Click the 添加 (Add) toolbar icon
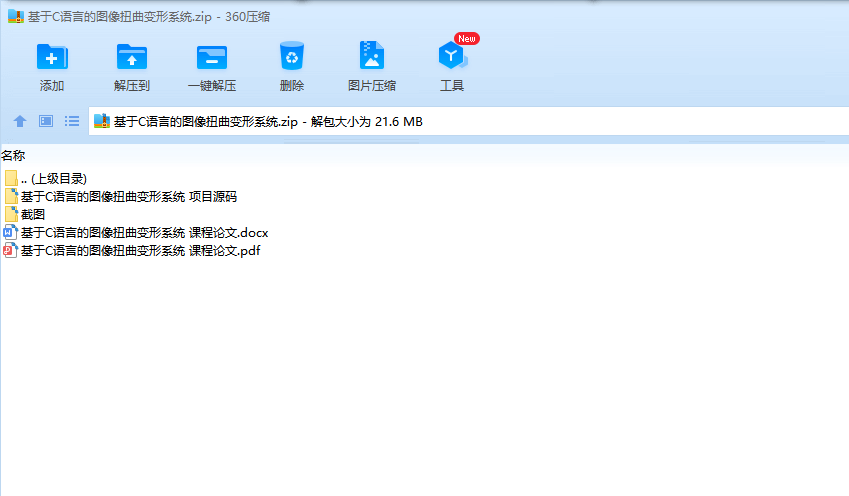This screenshot has height=496, width=849. pyautogui.click(x=52, y=57)
